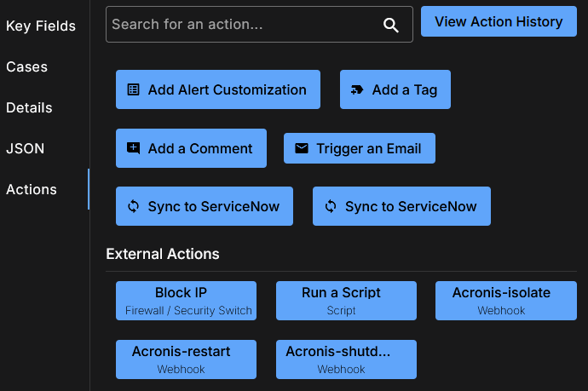
Task: Click the table icon on Add Alert Customization
Action: pos(133,89)
